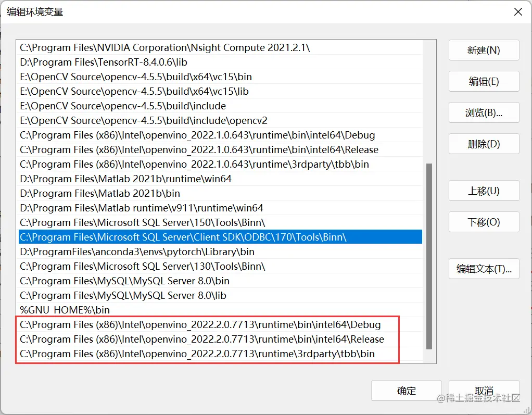Select anconda3\envs\pytorch\Library\bin path

(x=221, y=252)
